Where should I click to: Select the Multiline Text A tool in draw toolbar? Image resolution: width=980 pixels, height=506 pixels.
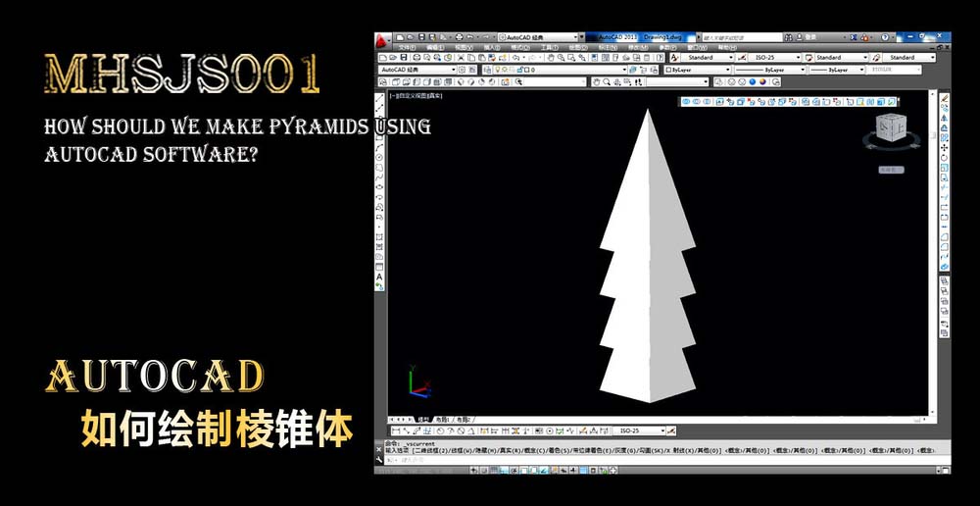[x=379, y=278]
